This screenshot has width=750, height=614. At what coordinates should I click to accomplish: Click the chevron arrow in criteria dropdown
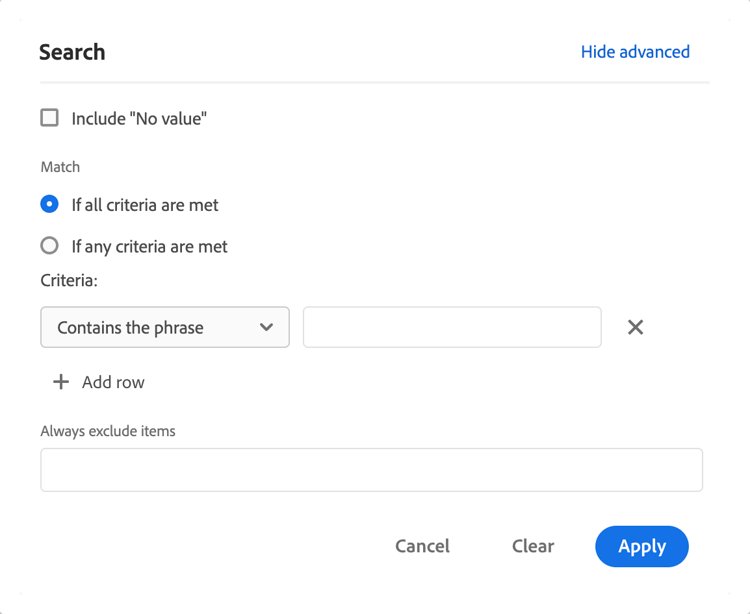tap(266, 327)
